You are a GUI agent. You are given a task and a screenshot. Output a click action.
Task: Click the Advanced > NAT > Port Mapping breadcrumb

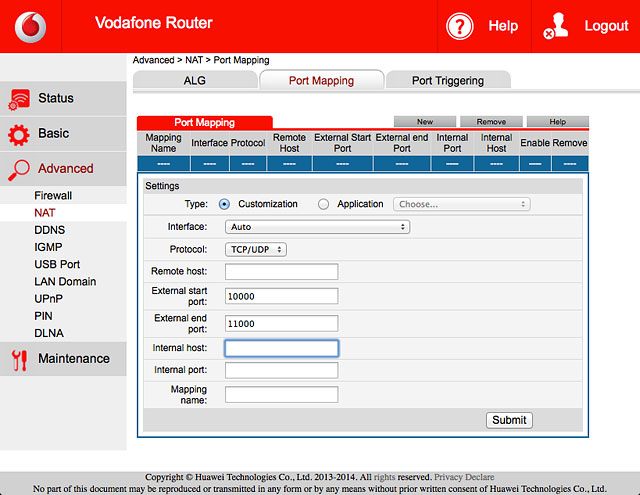(x=201, y=60)
